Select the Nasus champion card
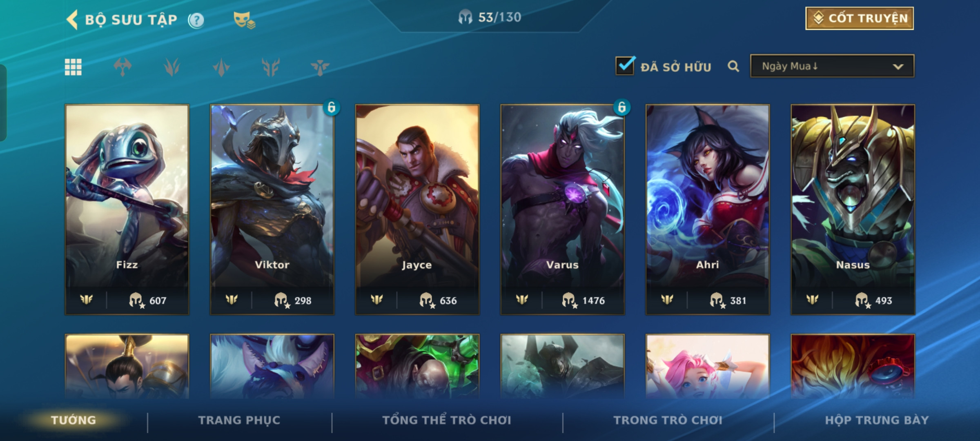The height and width of the screenshot is (441, 980). click(853, 209)
